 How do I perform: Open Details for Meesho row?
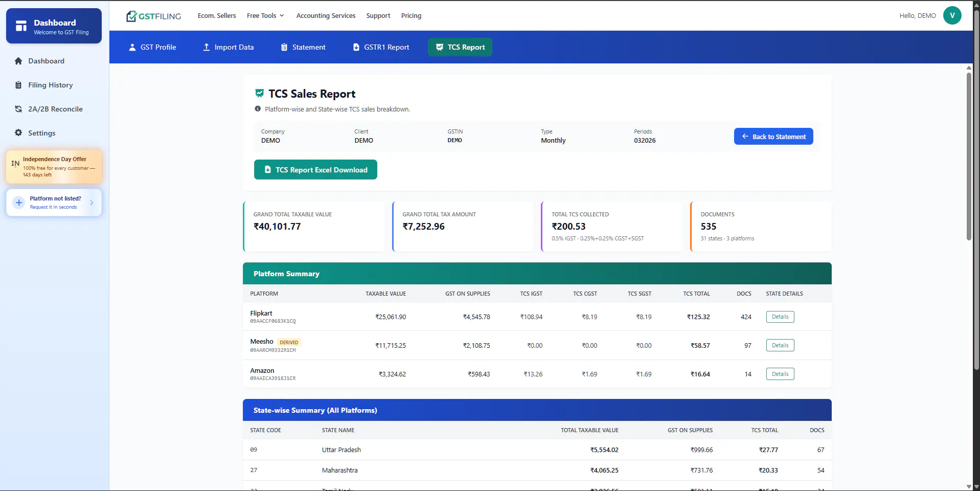pos(780,345)
